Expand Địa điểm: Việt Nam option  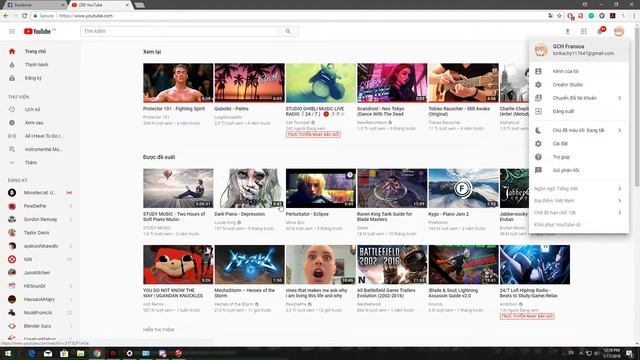(579, 201)
